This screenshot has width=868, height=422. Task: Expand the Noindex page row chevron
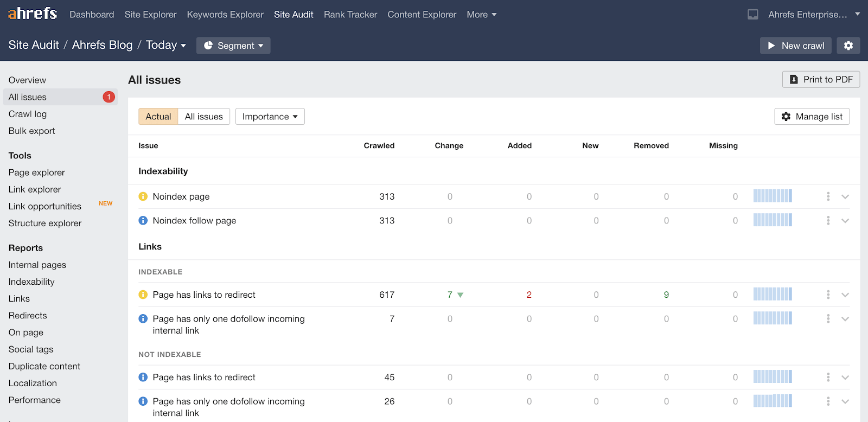click(845, 196)
